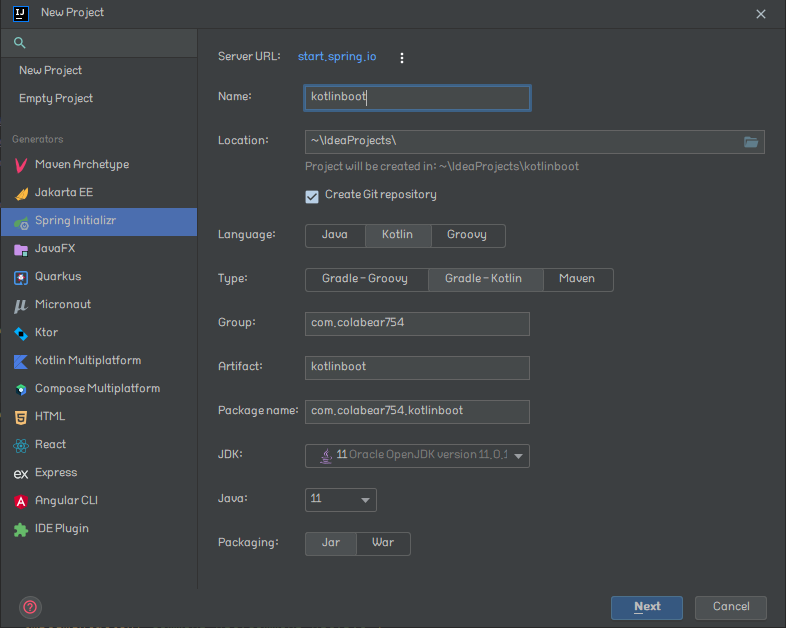Viewport: 786px width, 628px height.
Task: Click the Ktor generator icon
Action: click(21, 333)
